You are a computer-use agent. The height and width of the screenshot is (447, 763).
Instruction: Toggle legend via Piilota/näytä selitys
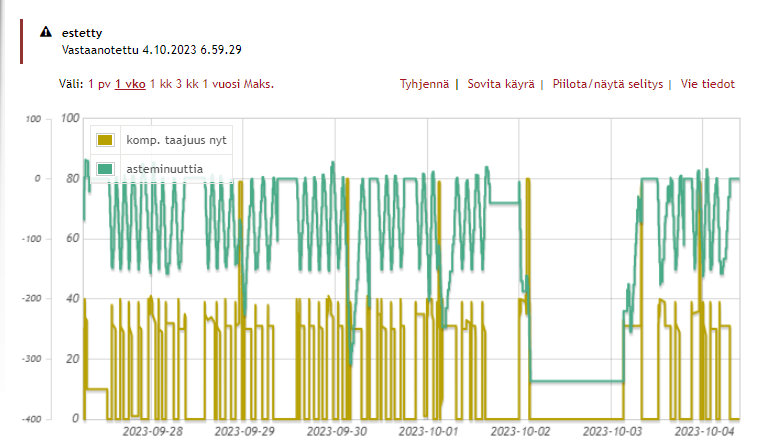coord(608,84)
